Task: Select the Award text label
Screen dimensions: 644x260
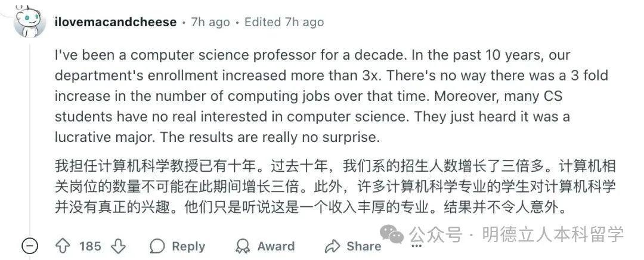Action: click(x=275, y=246)
